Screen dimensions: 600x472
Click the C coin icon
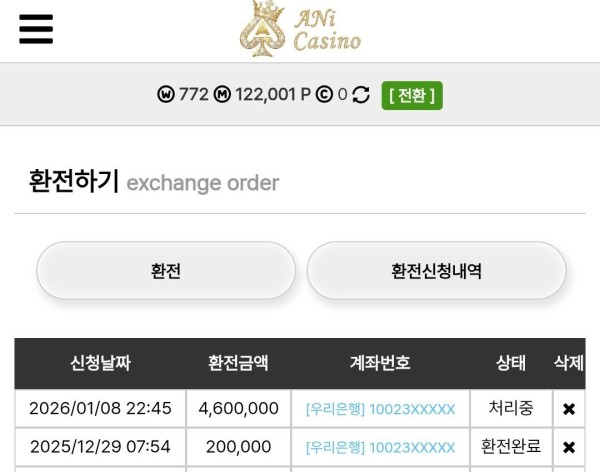pos(324,95)
